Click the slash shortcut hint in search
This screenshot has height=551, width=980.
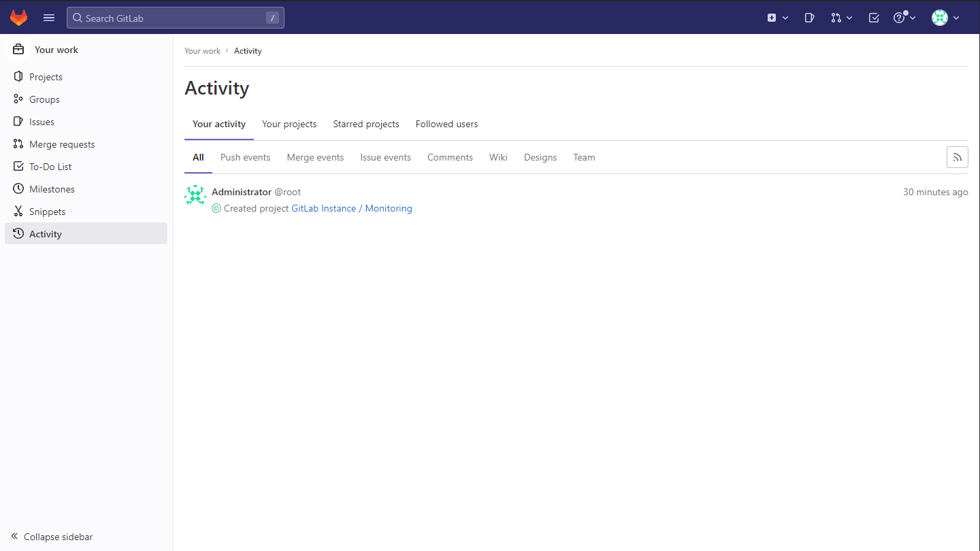point(272,18)
